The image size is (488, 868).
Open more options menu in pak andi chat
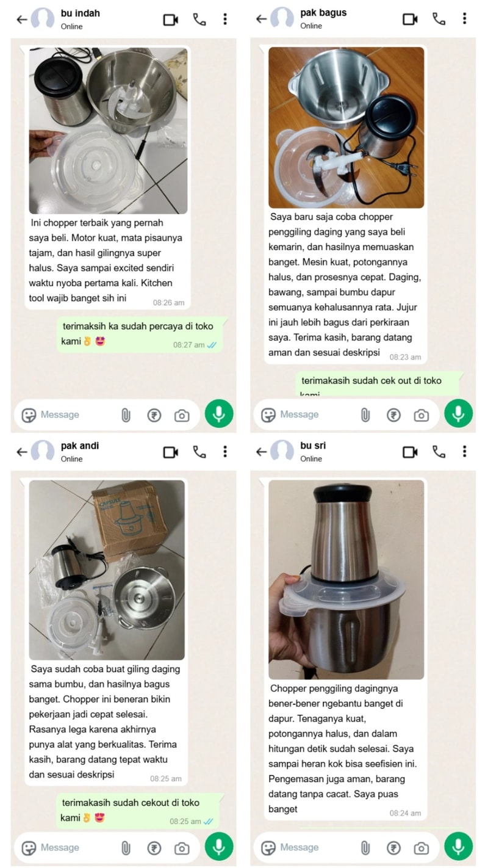tap(225, 452)
